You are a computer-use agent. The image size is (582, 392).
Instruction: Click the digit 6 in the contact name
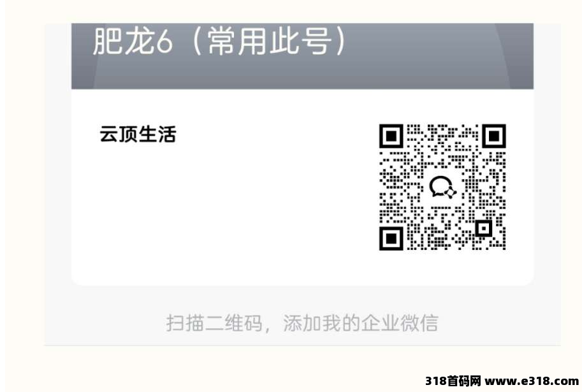(x=164, y=42)
